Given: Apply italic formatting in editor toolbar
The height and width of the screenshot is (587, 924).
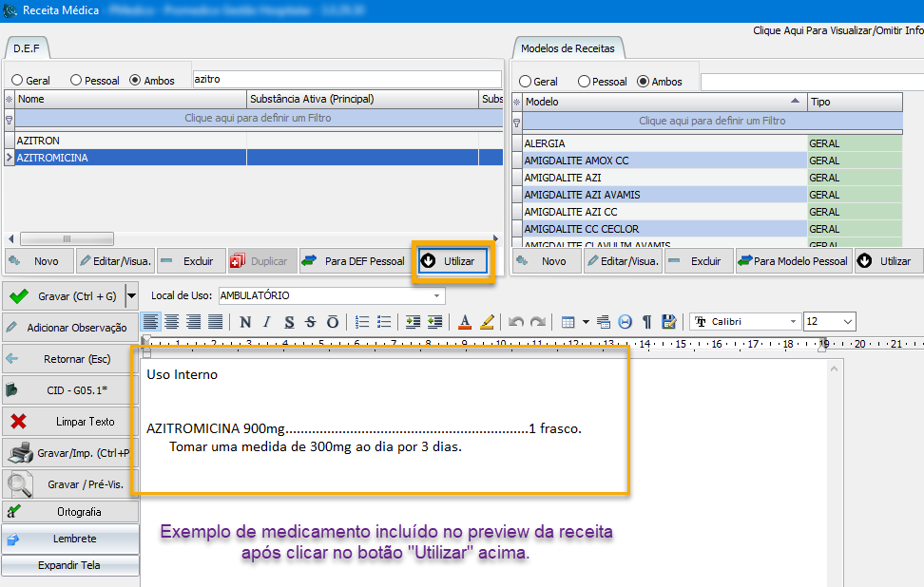Looking at the screenshot, I should click(267, 322).
